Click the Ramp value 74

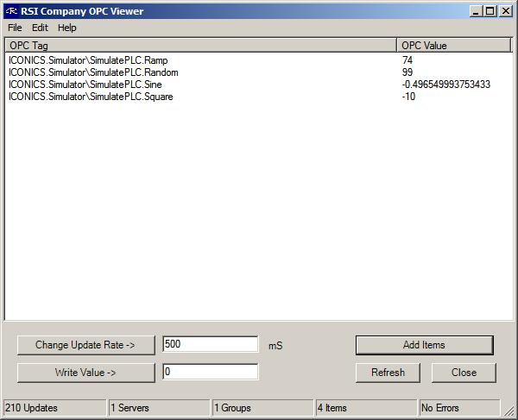point(407,60)
